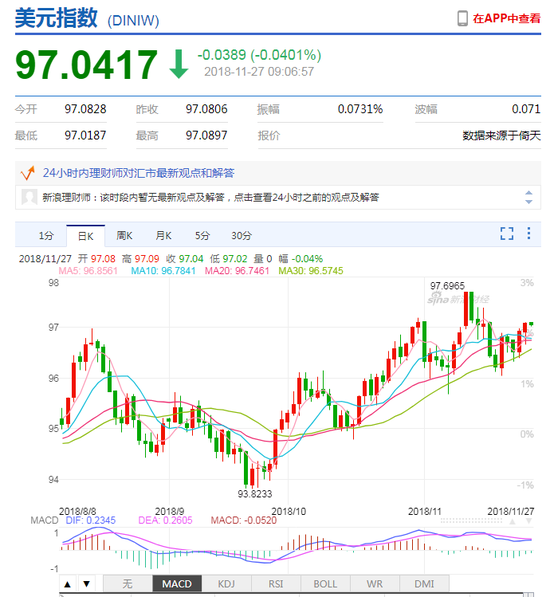Switch to the 1分 chart tab

click(x=46, y=236)
